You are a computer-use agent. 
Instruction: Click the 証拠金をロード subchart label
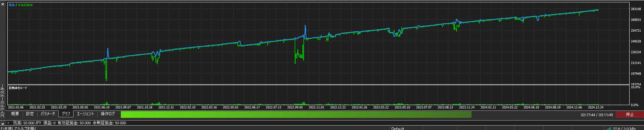click(18, 88)
